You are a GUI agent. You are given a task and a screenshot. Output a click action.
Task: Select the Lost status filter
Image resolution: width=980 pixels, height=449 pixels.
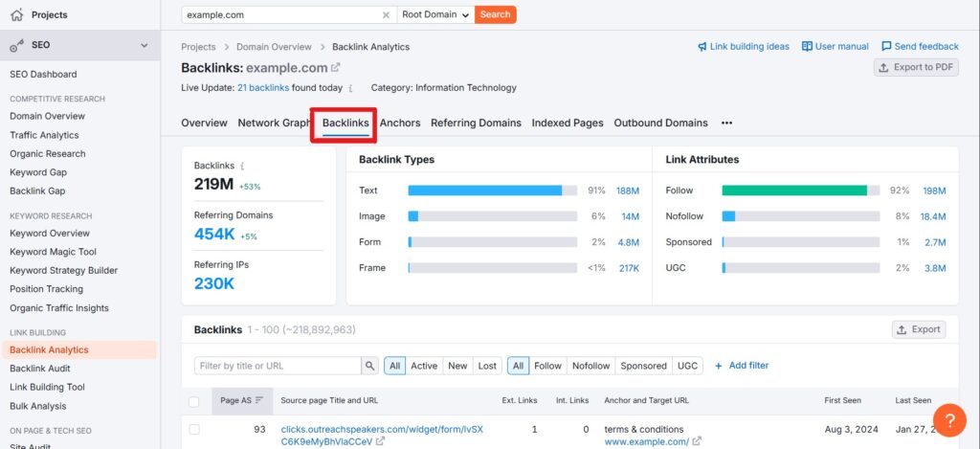tap(487, 366)
